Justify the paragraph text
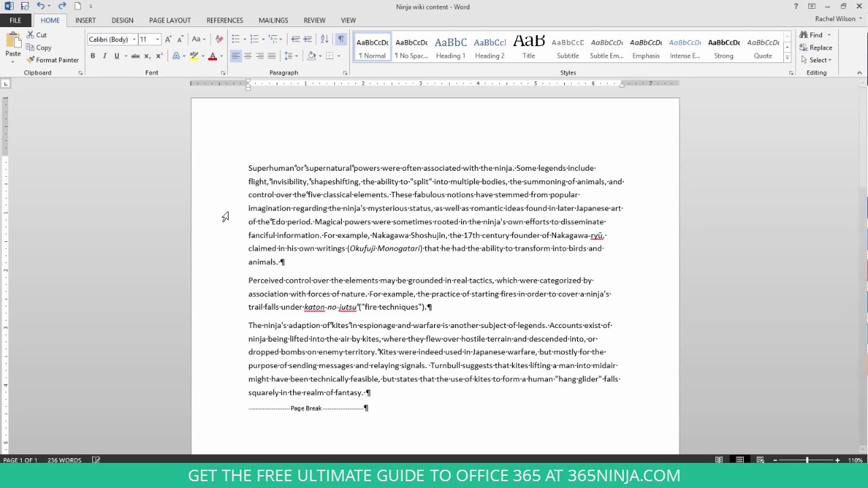The width and height of the screenshot is (868, 488). [272, 56]
